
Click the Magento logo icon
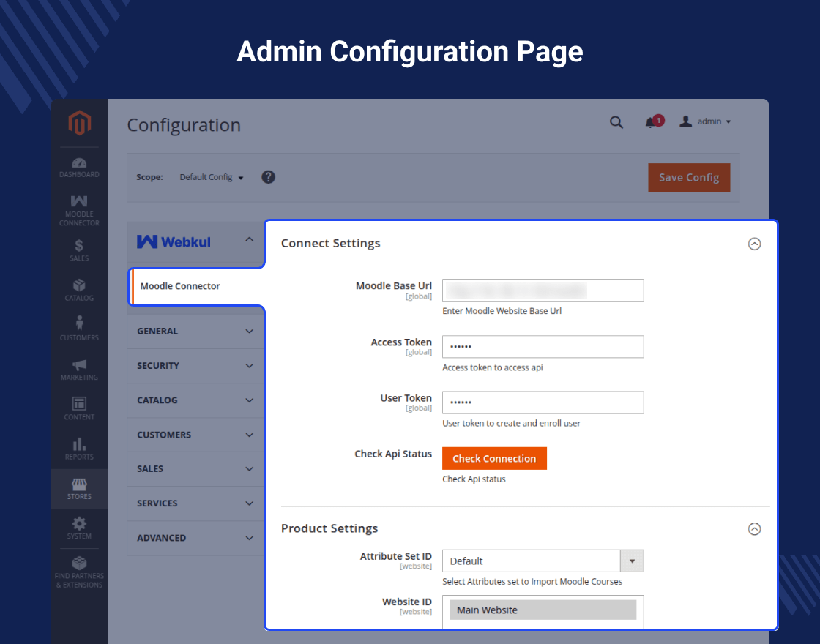click(80, 122)
